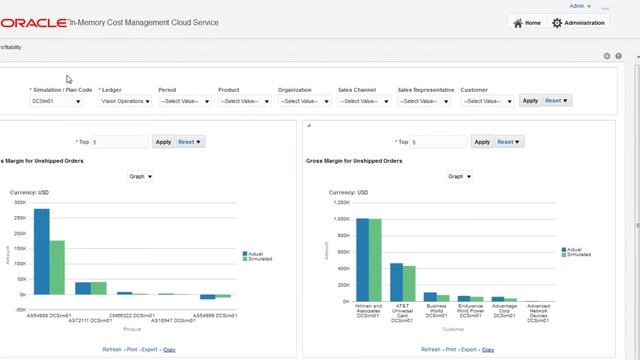Open the Sales Representative dropdown
The image size is (640, 360).
coord(424,101)
